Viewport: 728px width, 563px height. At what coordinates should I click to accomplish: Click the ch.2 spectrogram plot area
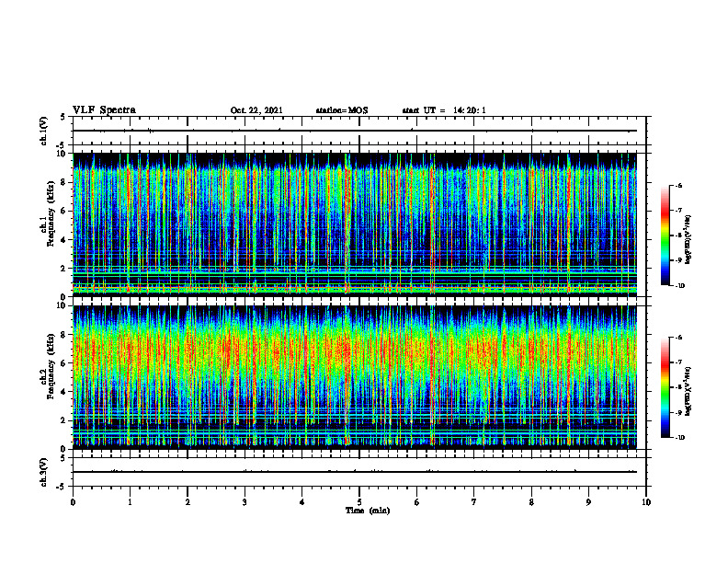[x=355, y=377]
